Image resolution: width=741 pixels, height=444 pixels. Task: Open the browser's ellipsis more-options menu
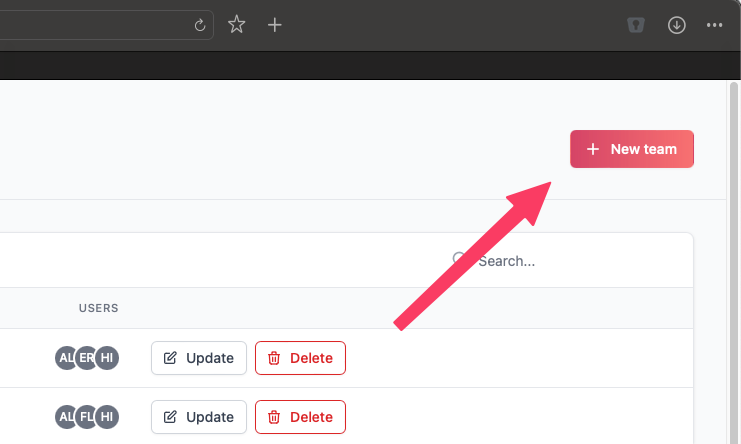click(714, 25)
